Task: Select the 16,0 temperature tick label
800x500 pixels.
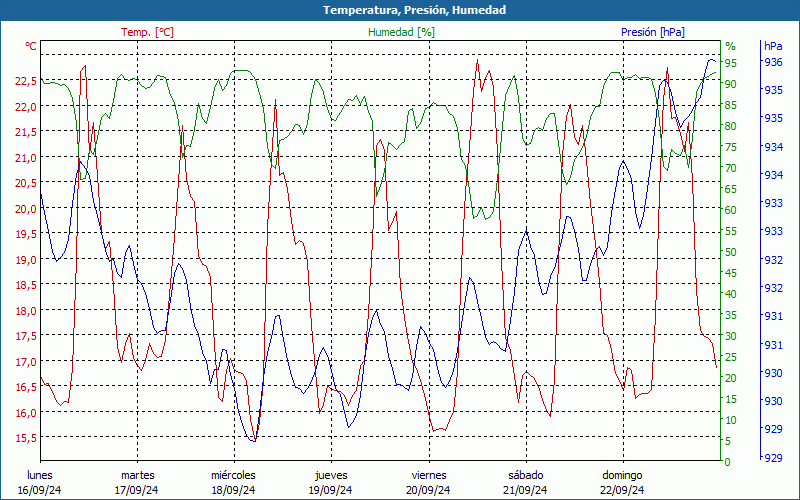Action: [26, 413]
